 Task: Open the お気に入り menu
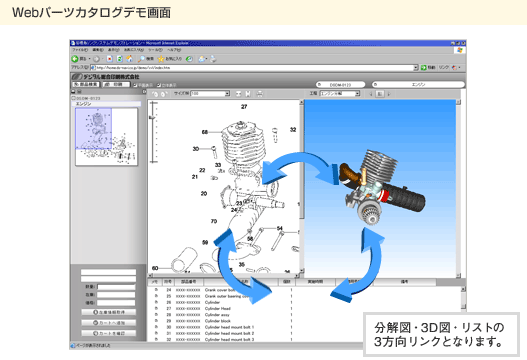pyautogui.click(x=134, y=50)
